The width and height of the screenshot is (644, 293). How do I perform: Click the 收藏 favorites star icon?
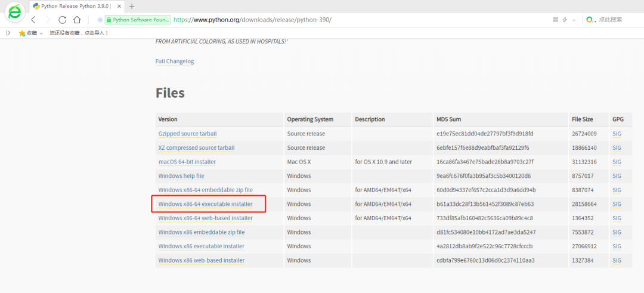pyautogui.click(x=22, y=33)
